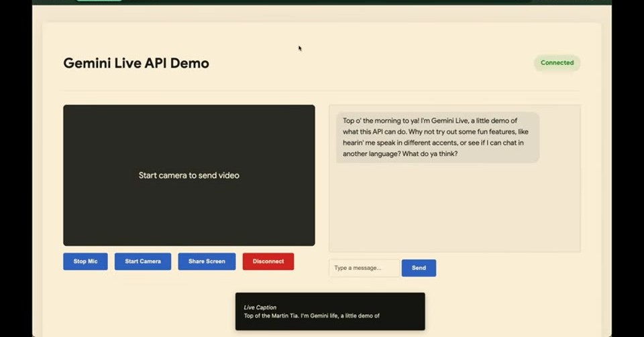Send the message with Send button

(419, 268)
